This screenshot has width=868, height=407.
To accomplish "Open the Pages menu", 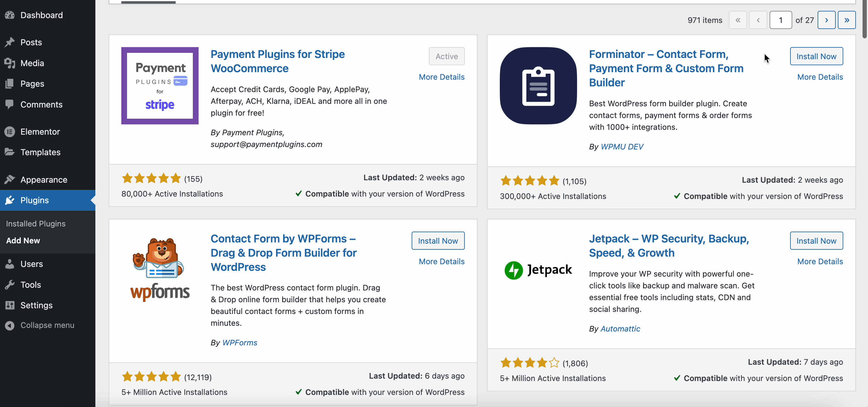I will click(32, 84).
